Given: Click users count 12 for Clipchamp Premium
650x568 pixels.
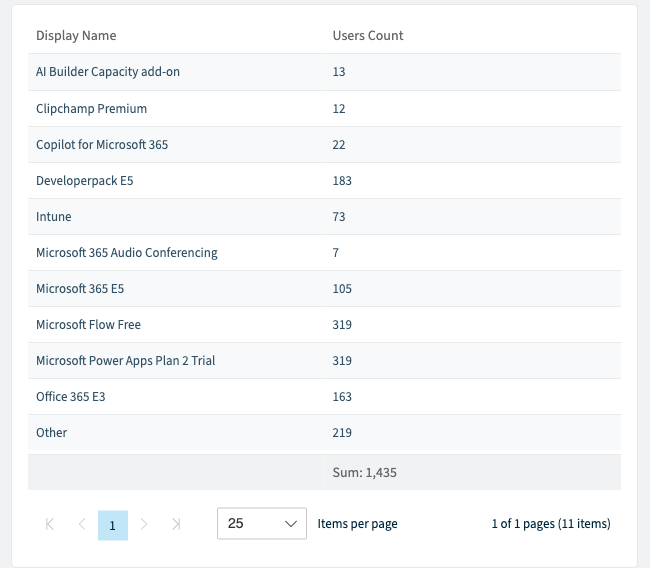Looking at the screenshot, I should pos(339,109).
